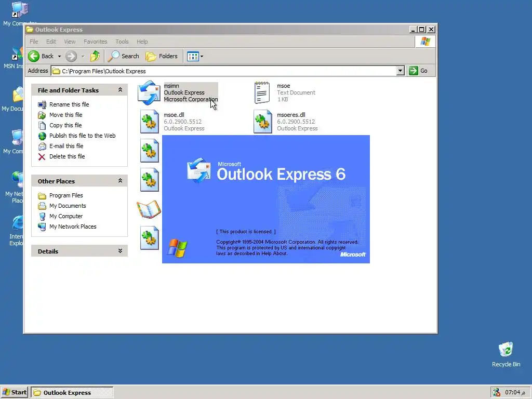Open the Tools menu

122,42
